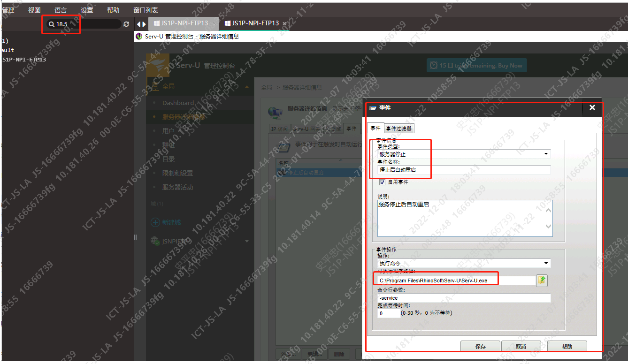Select the JS1P-NPI-FTP13 host in the session list

24,60
